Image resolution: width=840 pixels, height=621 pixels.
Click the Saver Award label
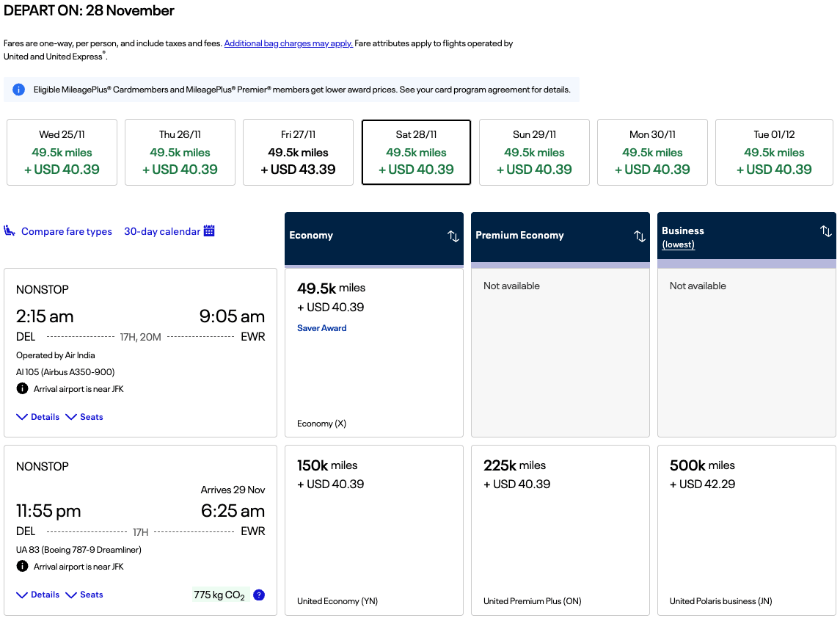321,328
